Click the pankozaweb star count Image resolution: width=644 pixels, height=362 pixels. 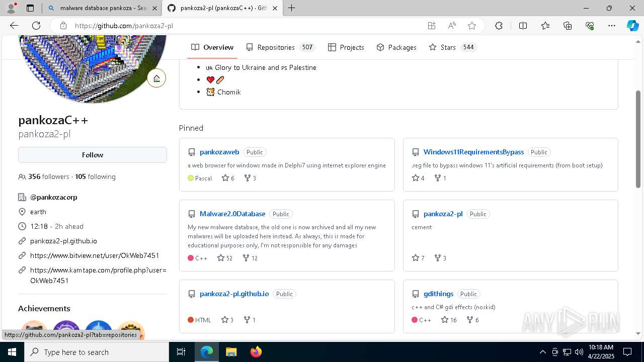228,178
